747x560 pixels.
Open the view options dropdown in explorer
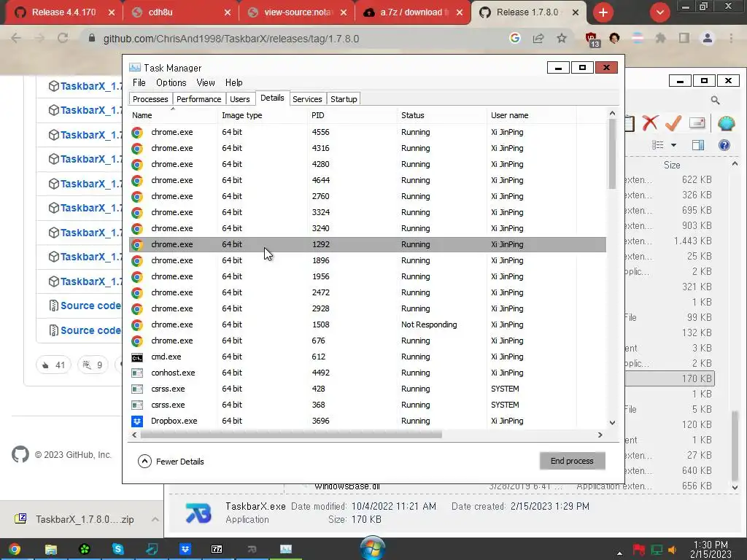coord(673,145)
